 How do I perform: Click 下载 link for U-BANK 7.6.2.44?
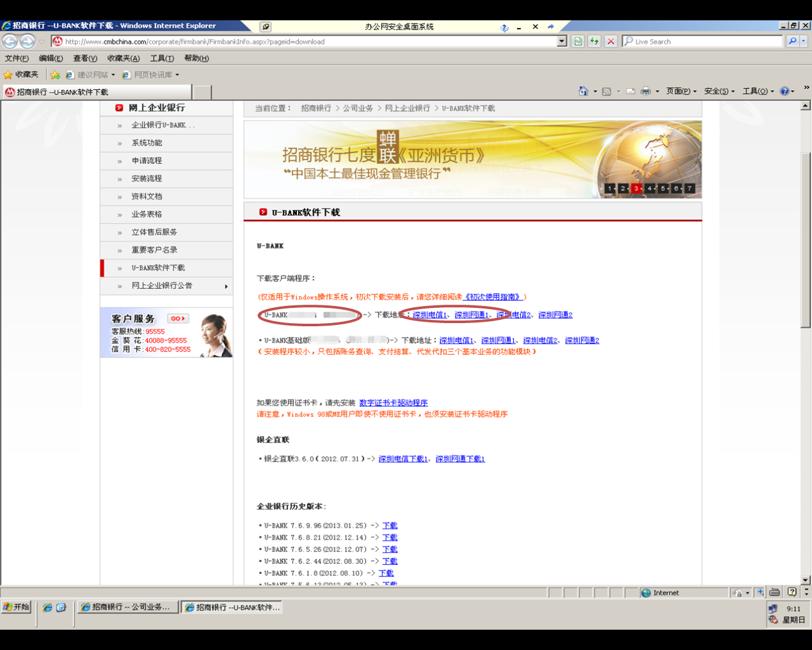(x=390, y=561)
